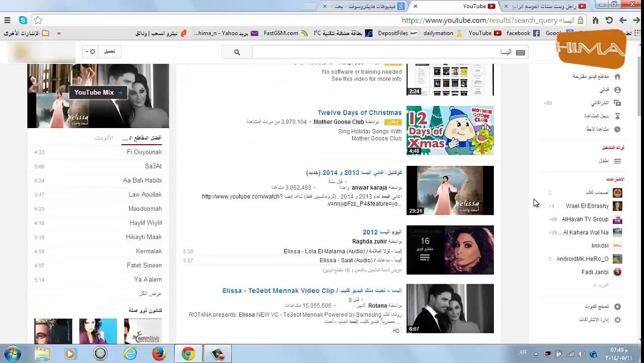Screen dimensions: 644x363
Task: Open the YouTube Mix Elissa thumbnail
Action: click(98, 96)
